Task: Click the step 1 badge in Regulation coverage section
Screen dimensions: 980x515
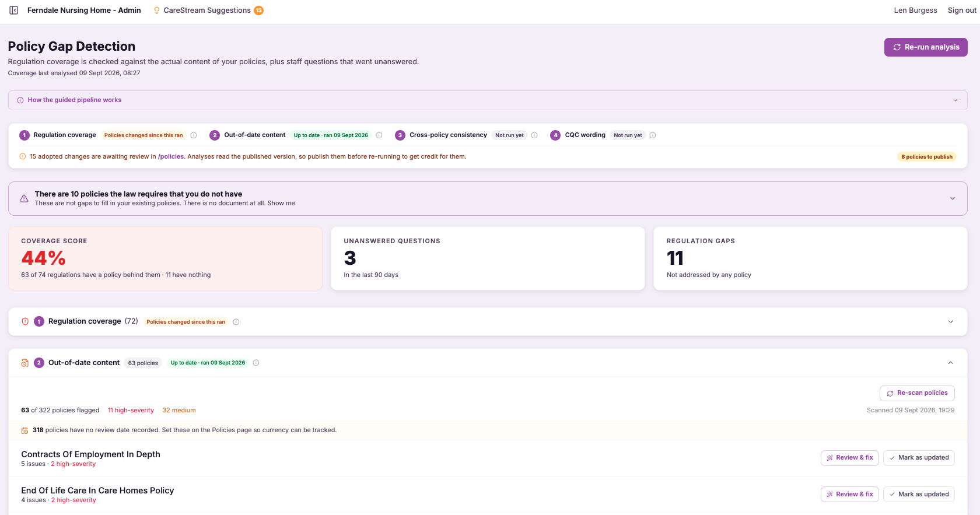Action: [39, 321]
